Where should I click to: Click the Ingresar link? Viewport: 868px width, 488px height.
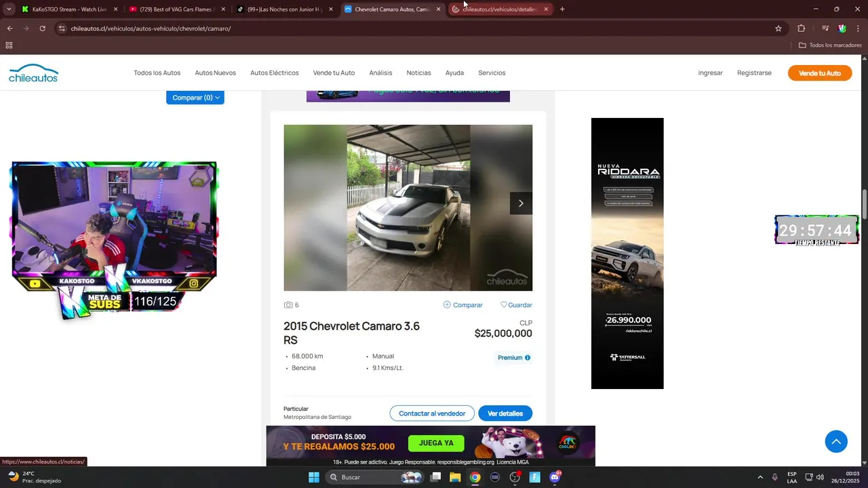pyautogui.click(x=710, y=73)
